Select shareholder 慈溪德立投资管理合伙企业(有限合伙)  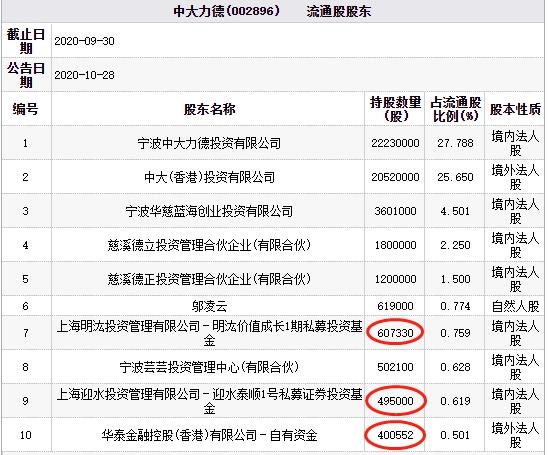coord(209,245)
